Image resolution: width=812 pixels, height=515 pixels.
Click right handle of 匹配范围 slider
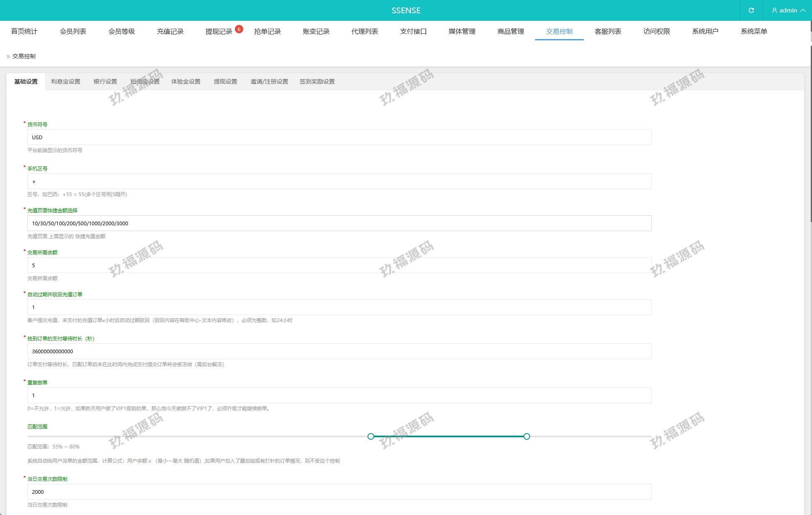527,436
